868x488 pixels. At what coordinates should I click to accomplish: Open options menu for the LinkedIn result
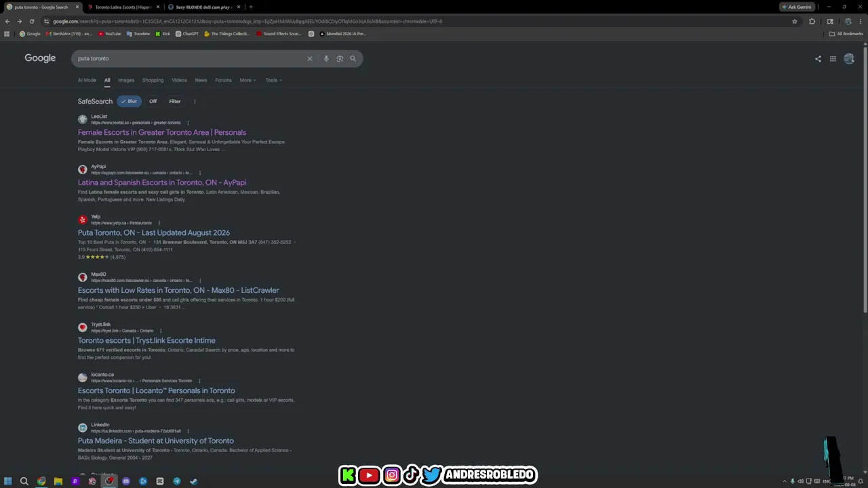tap(188, 431)
